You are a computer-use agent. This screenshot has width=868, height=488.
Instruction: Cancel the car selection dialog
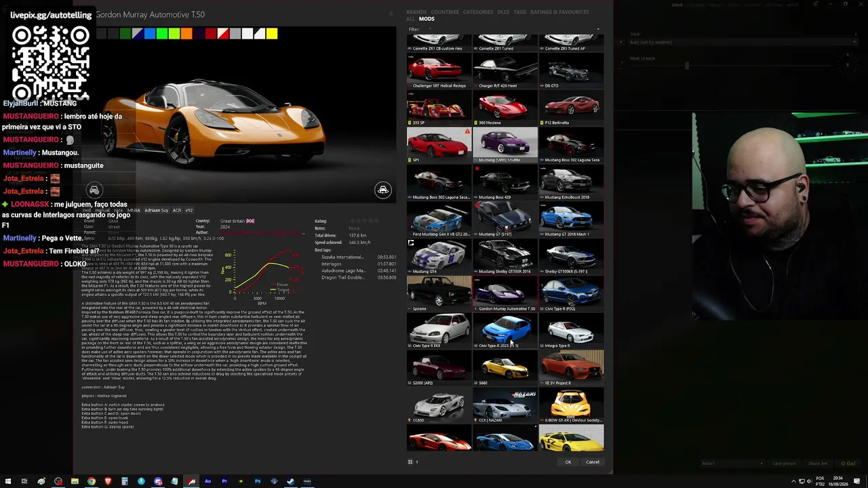click(593, 462)
